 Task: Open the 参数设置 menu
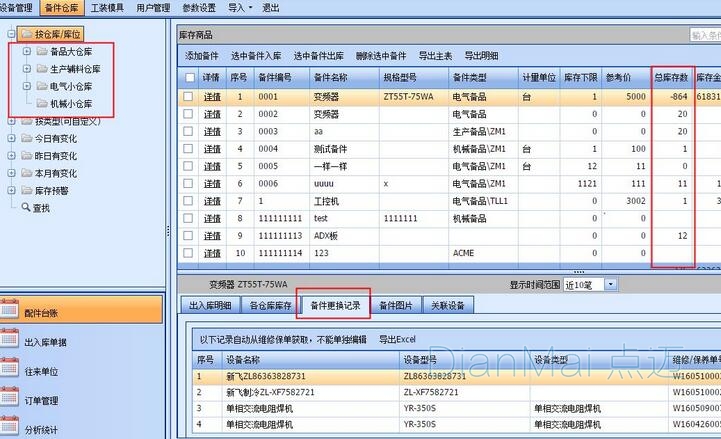coord(199,7)
